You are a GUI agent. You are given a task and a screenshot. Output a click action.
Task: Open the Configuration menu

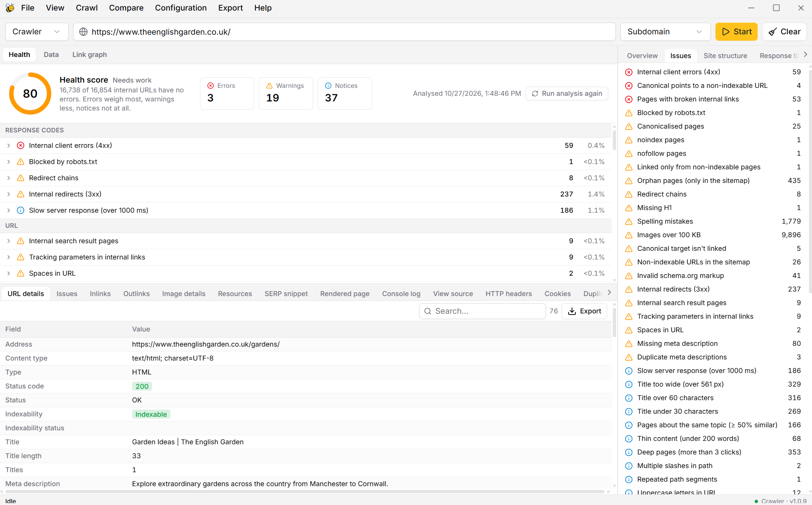point(181,8)
